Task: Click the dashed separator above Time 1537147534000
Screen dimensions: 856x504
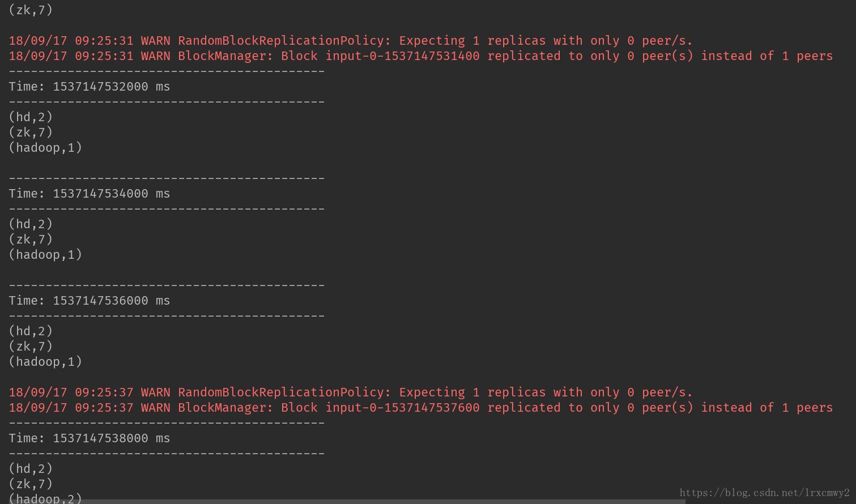Action: 167,178
